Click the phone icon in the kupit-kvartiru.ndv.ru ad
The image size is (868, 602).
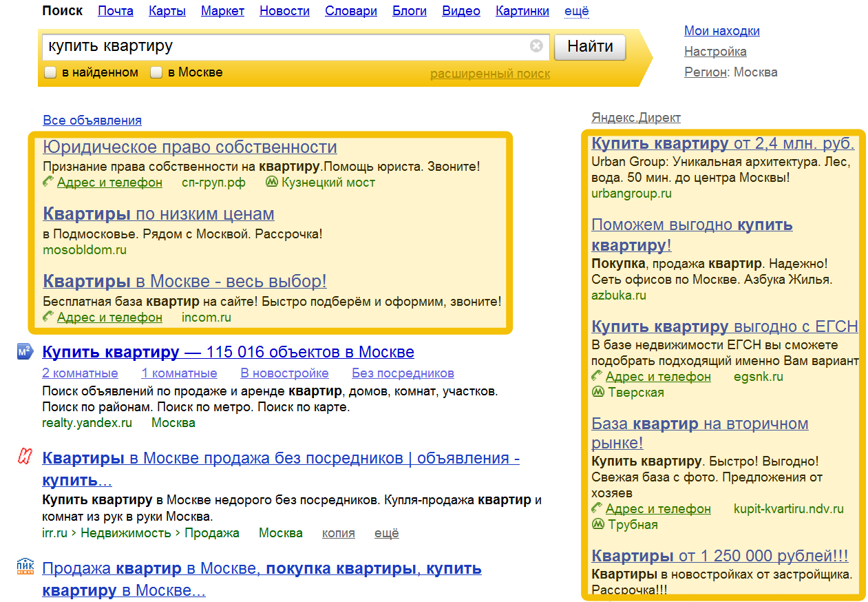[x=597, y=508]
